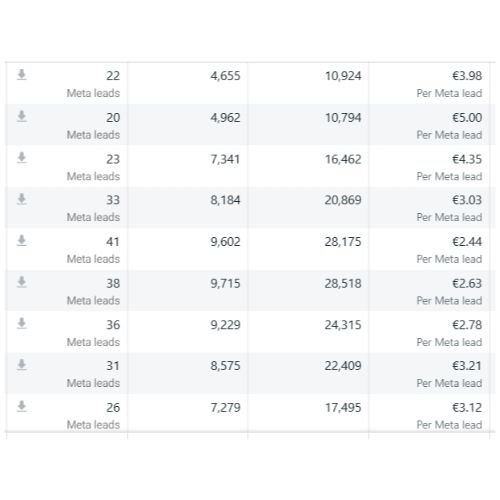Click download icon beside 20 Meta leads

click(x=22, y=117)
